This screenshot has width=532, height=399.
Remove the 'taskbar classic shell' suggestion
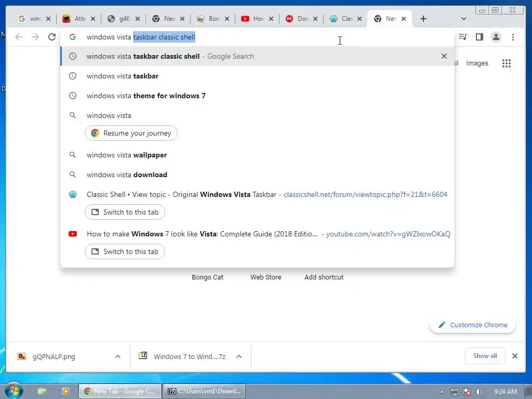444,56
